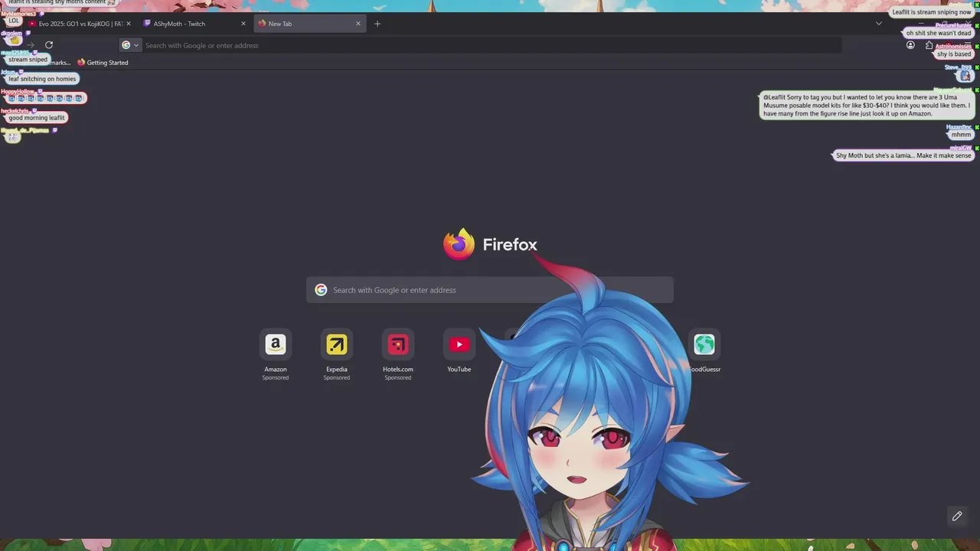Click the 'leaf snitching on homies' chat message
Viewport: 980px width, 551px height.
42,79
